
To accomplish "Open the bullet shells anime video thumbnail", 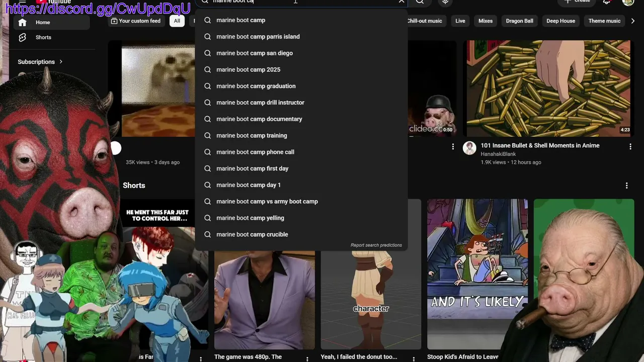I will click(548, 88).
